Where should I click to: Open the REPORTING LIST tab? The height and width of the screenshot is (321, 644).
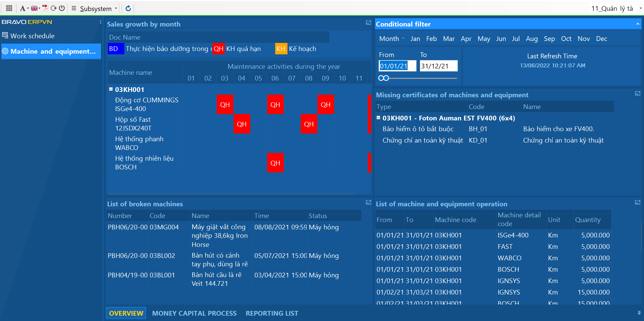[x=272, y=313]
